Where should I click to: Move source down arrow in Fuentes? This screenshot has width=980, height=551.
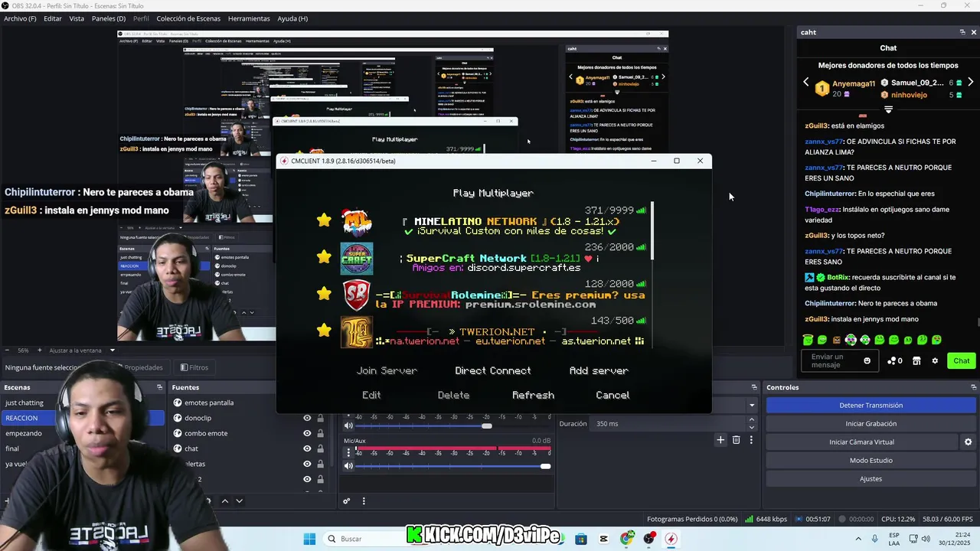239,501
